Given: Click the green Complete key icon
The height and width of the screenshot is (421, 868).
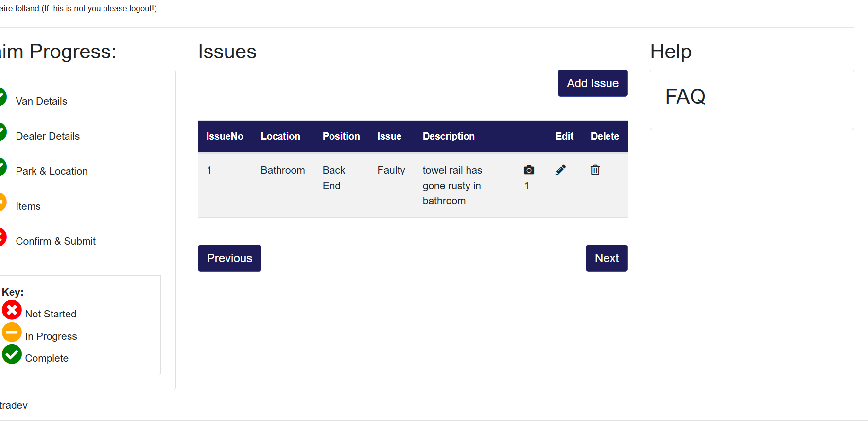Looking at the screenshot, I should click(x=12, y=354).
